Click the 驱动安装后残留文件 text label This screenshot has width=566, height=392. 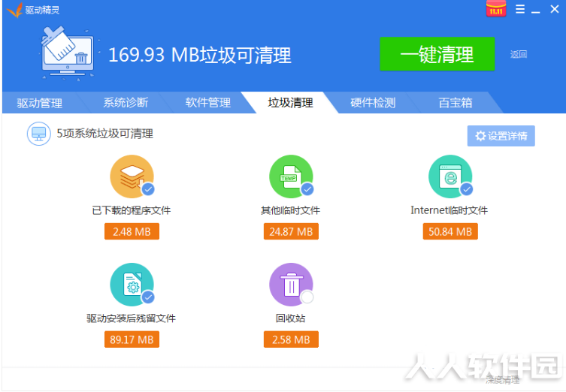(x=132, y=318)
